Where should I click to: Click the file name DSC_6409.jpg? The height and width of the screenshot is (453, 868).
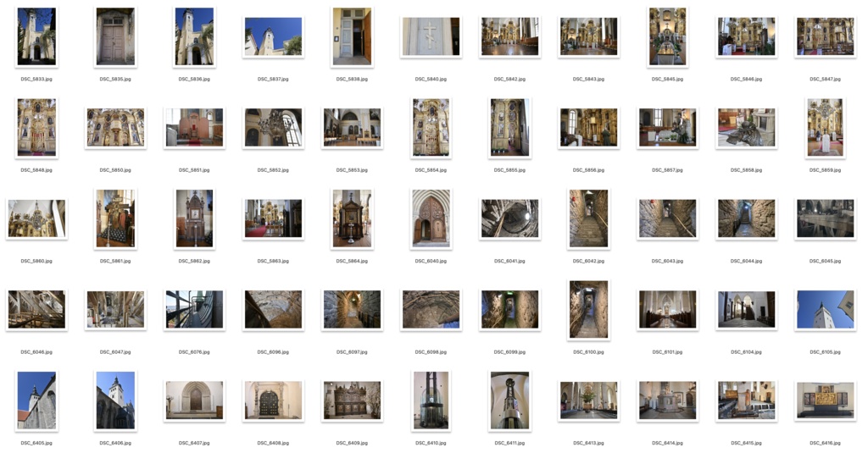tap(352, 443)
